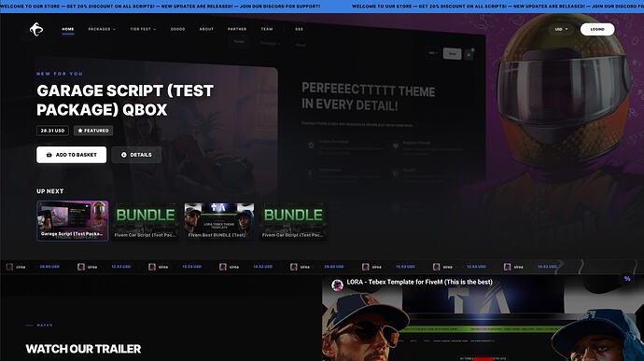
Task: Open the 00000 navigation item
Action: click(x=178, y=29)
